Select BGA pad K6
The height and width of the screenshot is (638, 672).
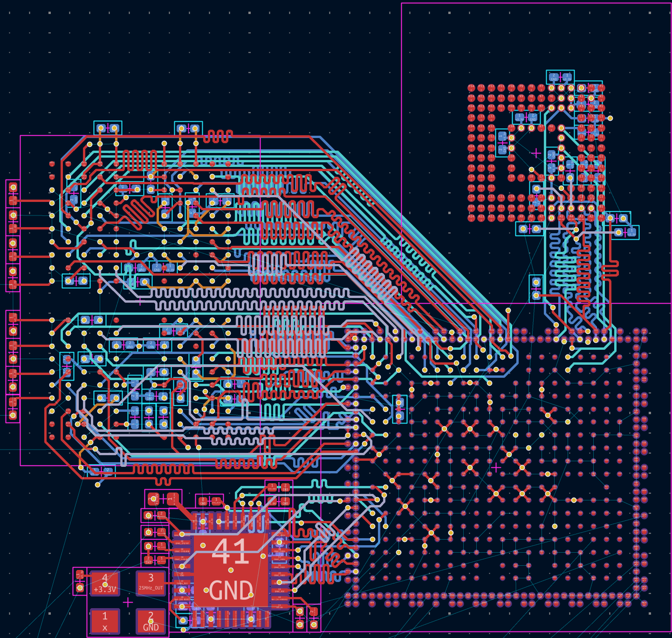pyautogui.click(x=551, y=127)
